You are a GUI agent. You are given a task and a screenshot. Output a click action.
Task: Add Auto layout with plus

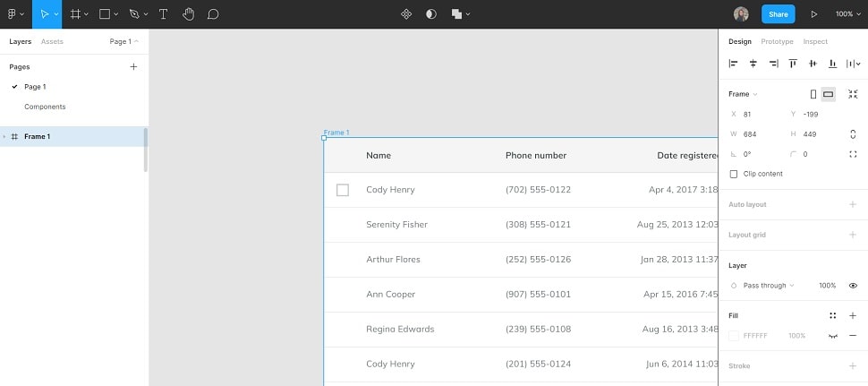click(x=853, y=205)
